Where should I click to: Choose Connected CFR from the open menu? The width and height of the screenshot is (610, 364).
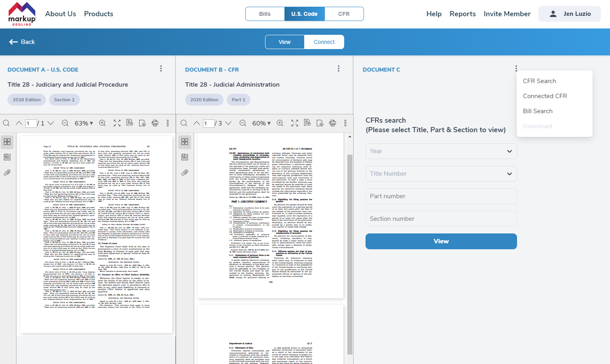pyautogui.click(x=545, y=96)
